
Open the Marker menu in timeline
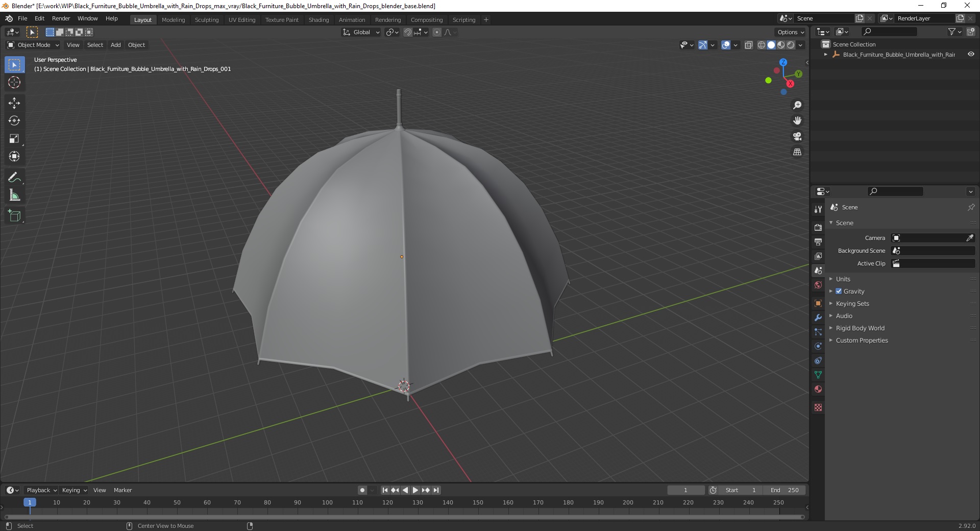(x=122, y=490)
